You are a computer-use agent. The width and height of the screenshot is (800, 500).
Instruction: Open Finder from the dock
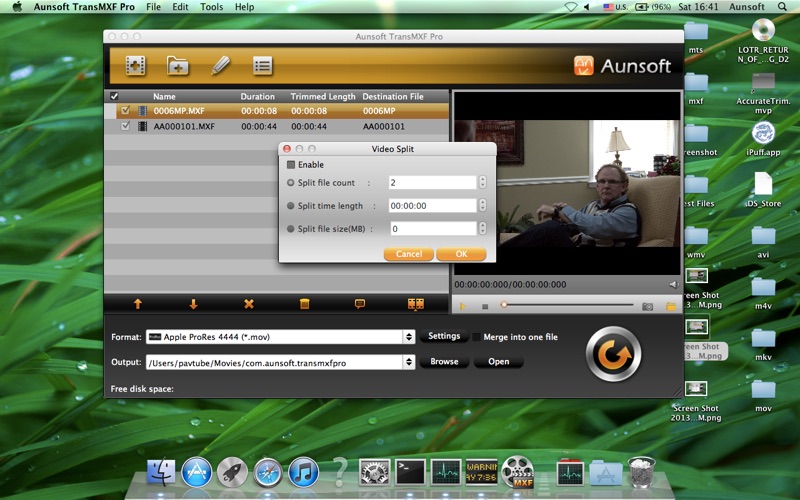tap(161, 472)
